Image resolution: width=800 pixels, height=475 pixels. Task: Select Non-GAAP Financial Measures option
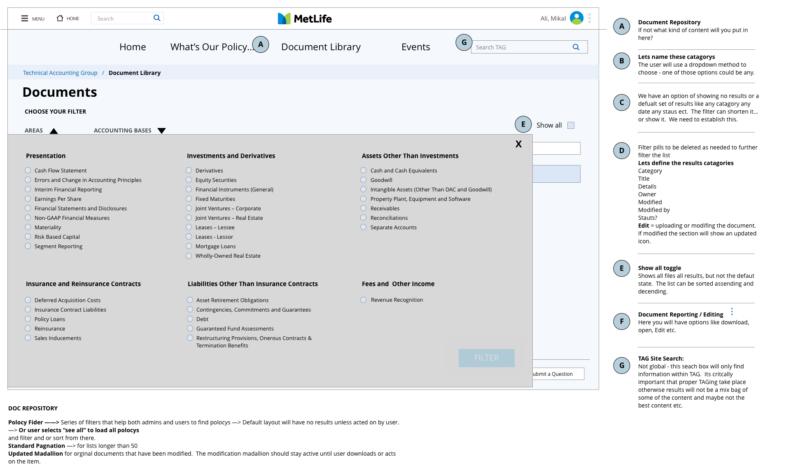[x=28, y=217]
